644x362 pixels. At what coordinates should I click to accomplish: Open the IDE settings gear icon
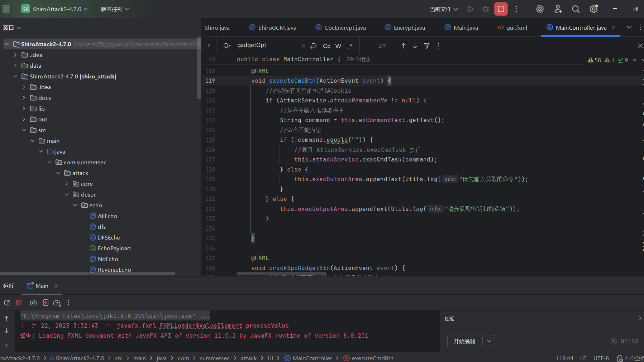click(x=593, y=9)
